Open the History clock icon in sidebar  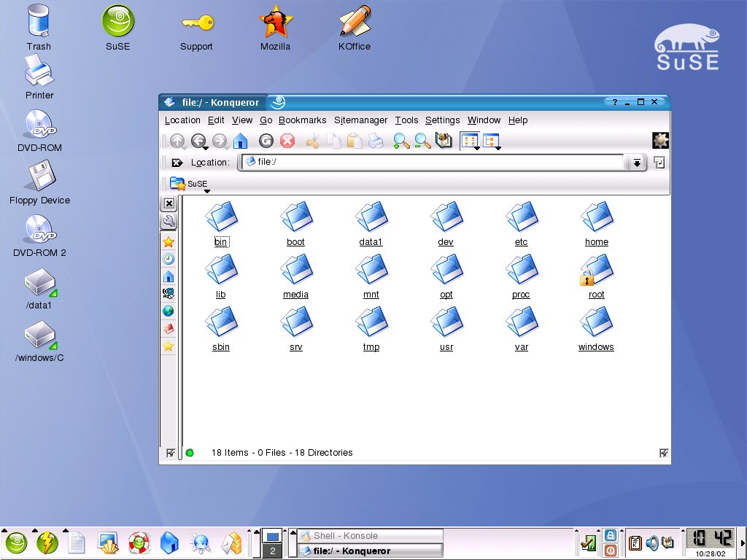pyautogui.click(x=169, y=259)
